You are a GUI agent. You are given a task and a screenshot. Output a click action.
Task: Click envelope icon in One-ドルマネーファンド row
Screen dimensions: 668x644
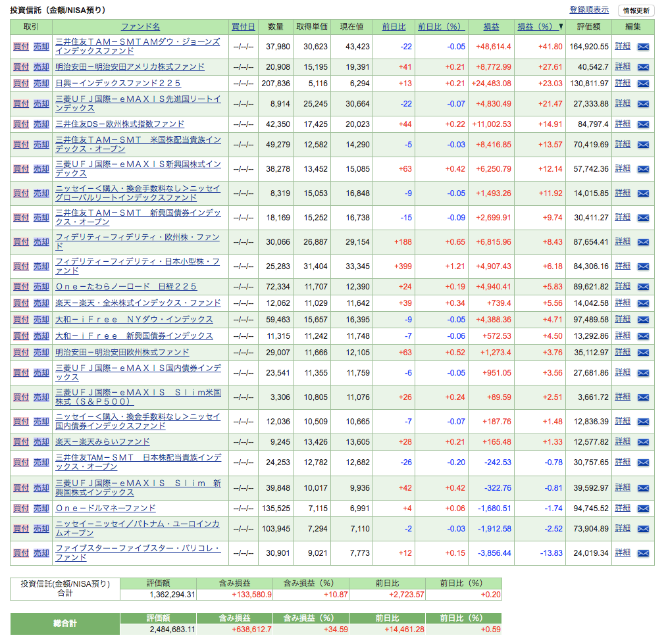[x=643, y=508]
